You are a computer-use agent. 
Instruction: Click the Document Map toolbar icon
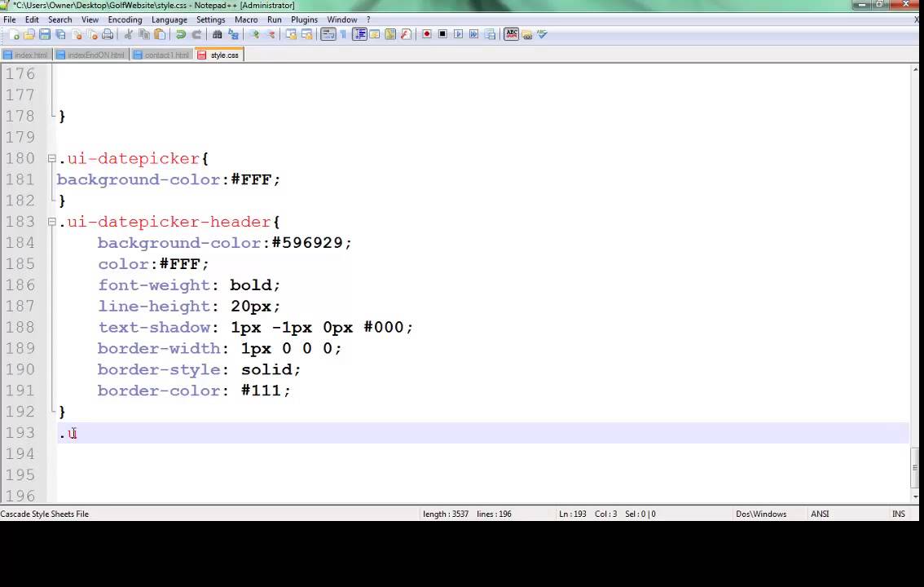(x=390, y=35)
